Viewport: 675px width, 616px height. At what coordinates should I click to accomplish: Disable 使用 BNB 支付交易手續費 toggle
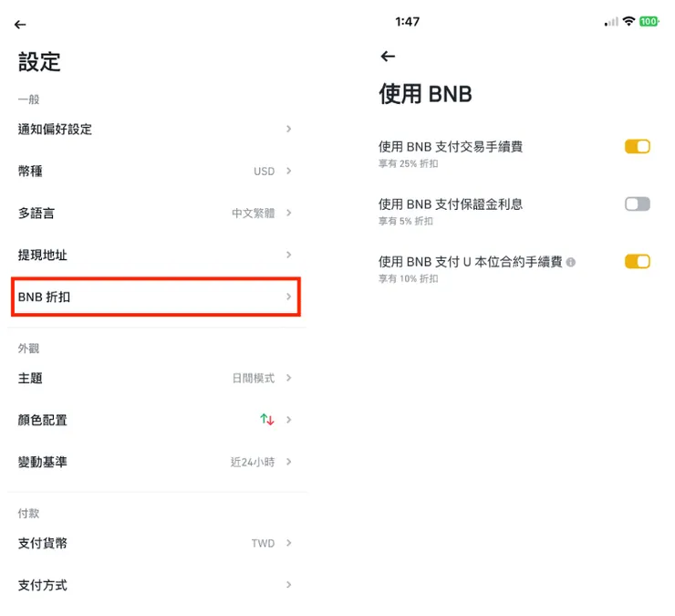(x=637, y=146)
